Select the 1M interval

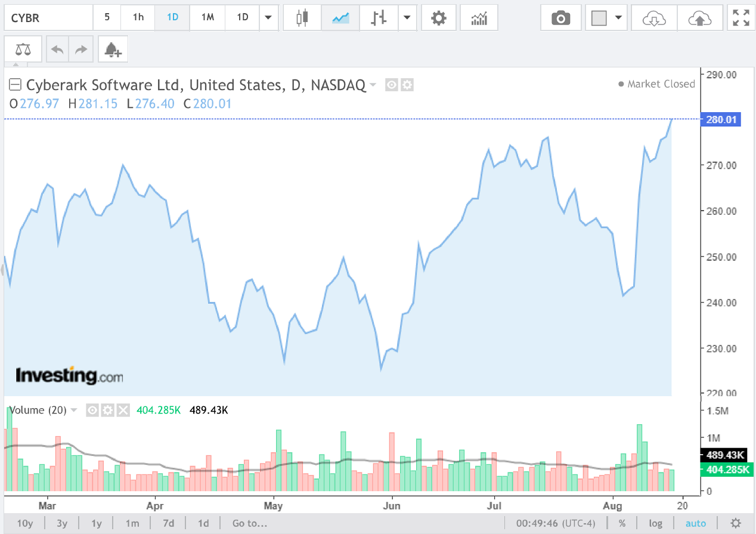[x=207, y=17]
